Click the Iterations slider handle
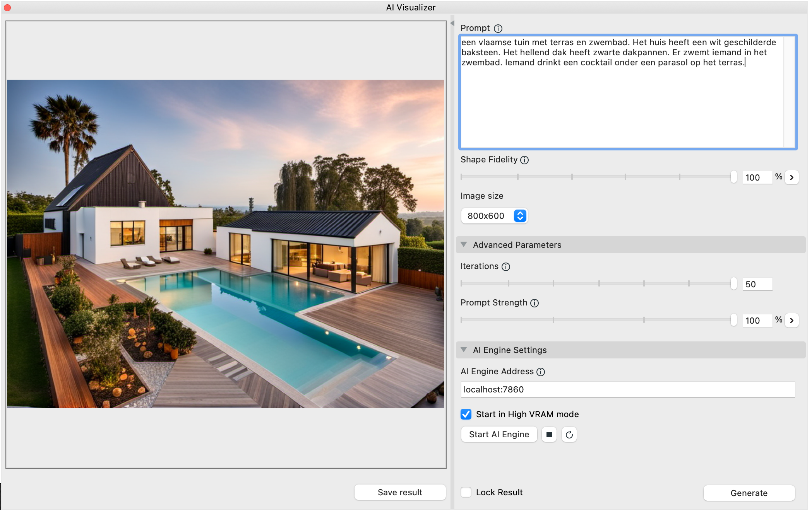This screenshot has height=510, width=812. (733, 283)
